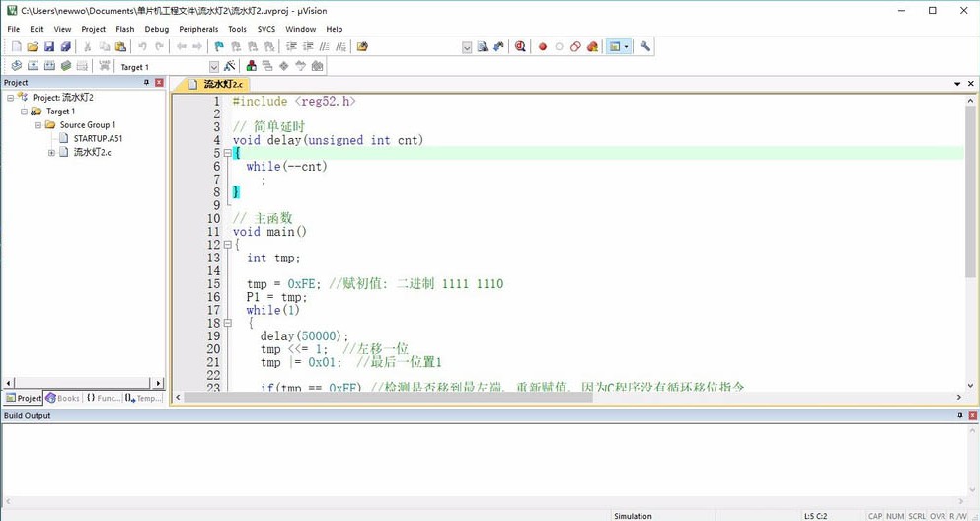
Task: Collapse the Source Group 1 folder node
Action: [x=38, y=125]
